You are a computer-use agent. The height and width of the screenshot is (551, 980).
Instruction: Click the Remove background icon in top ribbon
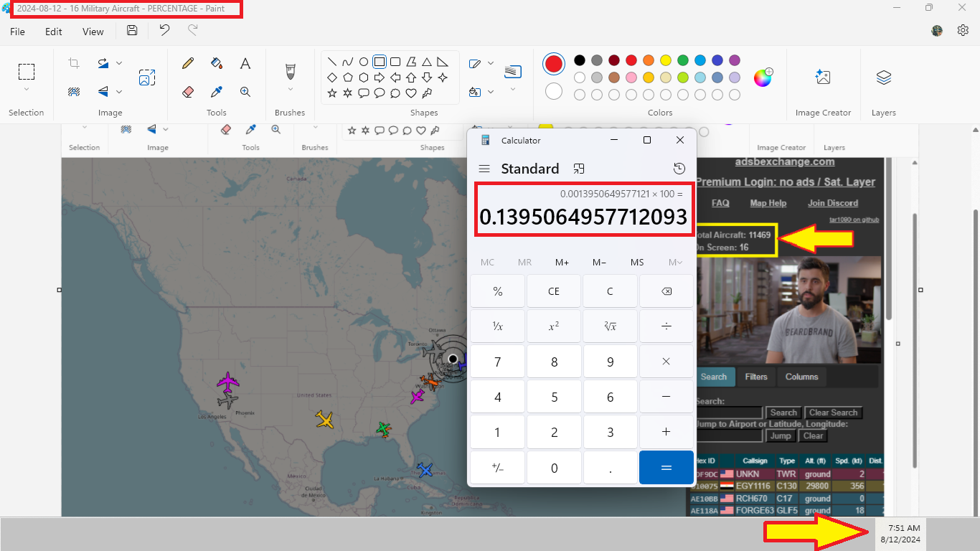[74, 91]
